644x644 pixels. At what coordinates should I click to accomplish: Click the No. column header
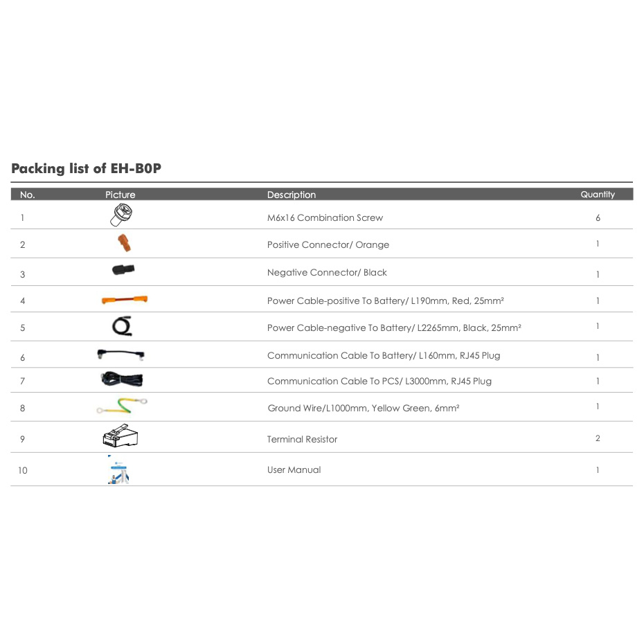(x=28, y=195)
